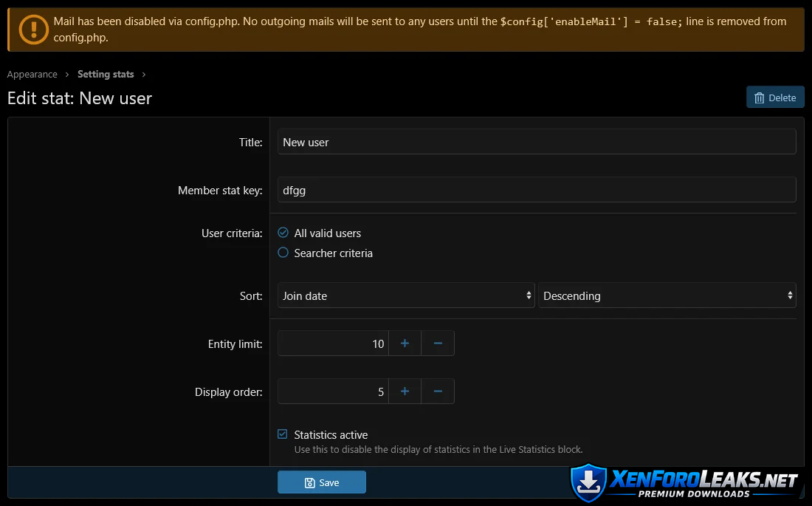Click the floppy disk Save icon
812x506 pixels.
coord(309,482)
